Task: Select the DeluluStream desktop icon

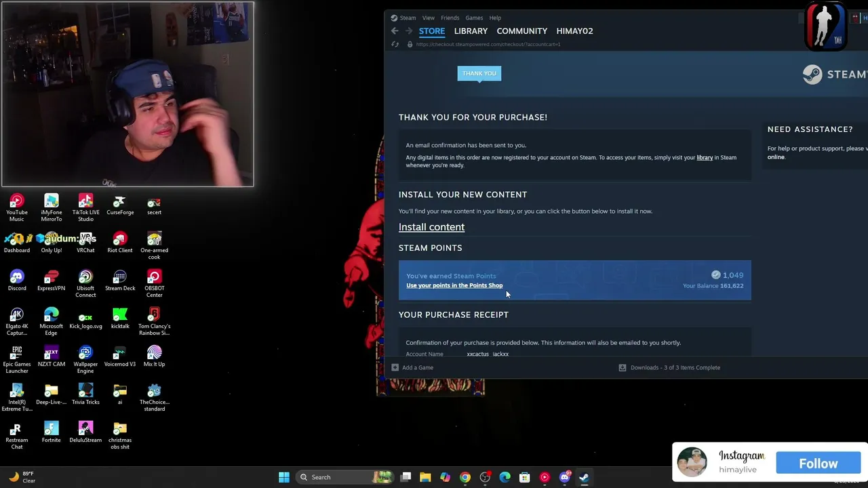Action: click(85, 432)
